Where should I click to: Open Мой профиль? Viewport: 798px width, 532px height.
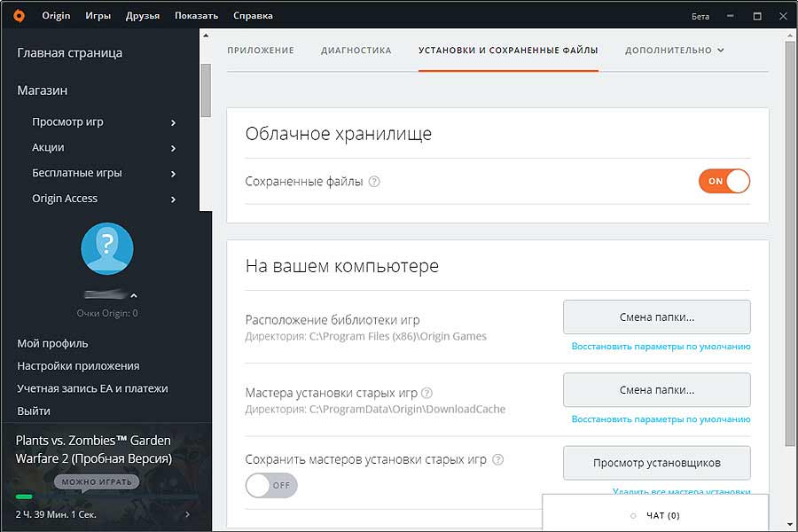pyautogui.click(x=52, y=344)
